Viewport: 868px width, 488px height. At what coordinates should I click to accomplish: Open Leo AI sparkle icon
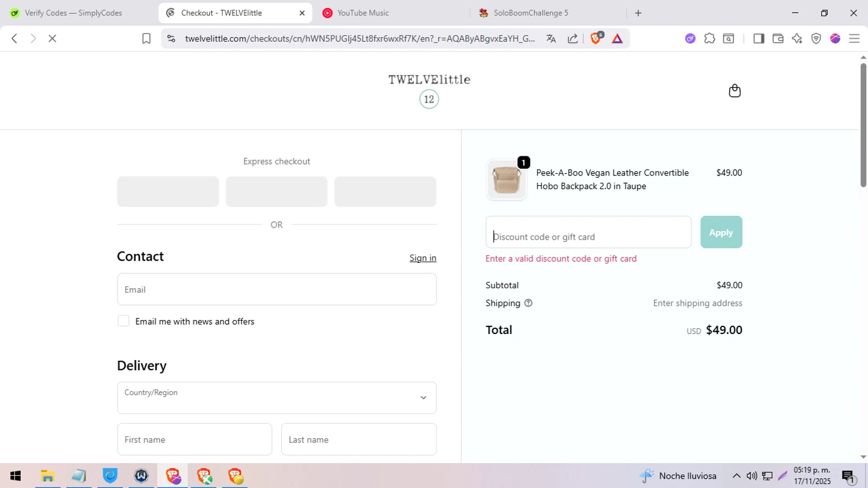click(x=797, y=38)
